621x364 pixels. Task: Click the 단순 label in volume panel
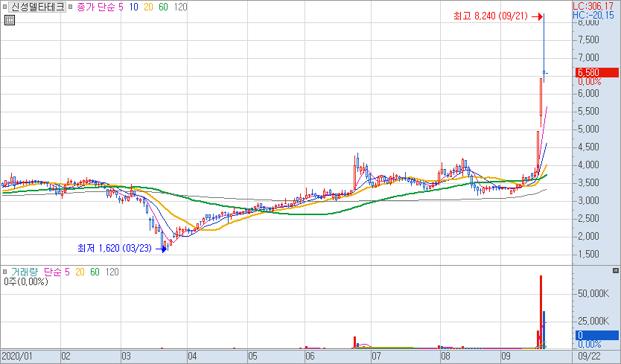52,272
